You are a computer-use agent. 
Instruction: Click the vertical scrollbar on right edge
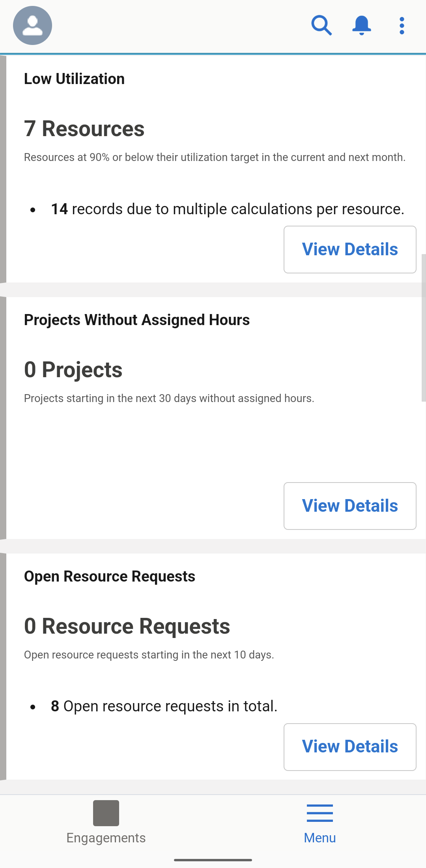point(423,327)
